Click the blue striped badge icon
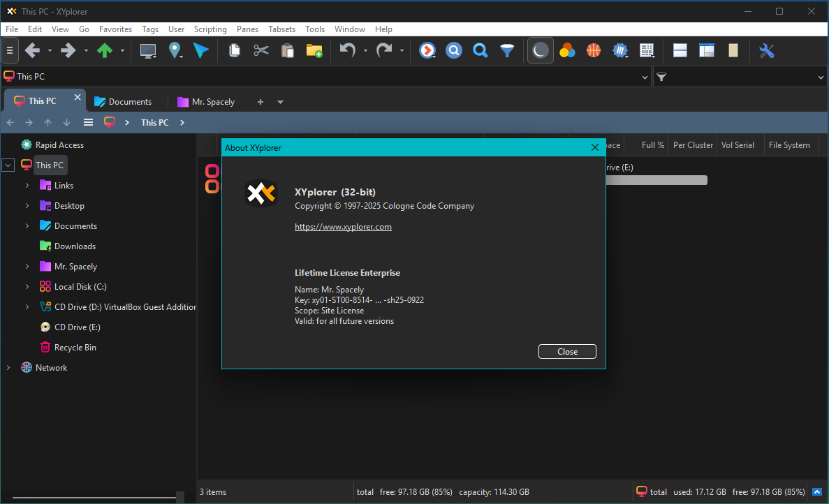This screenshot has height=504, width=829. tap(620, 51)
